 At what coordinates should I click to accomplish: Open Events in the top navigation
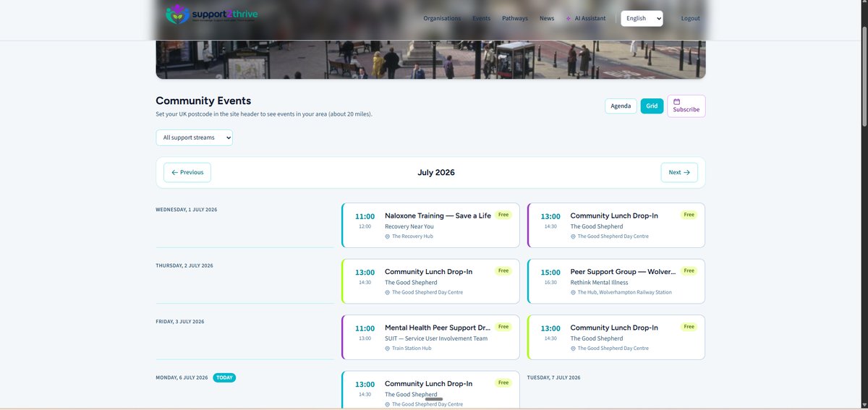481,18
